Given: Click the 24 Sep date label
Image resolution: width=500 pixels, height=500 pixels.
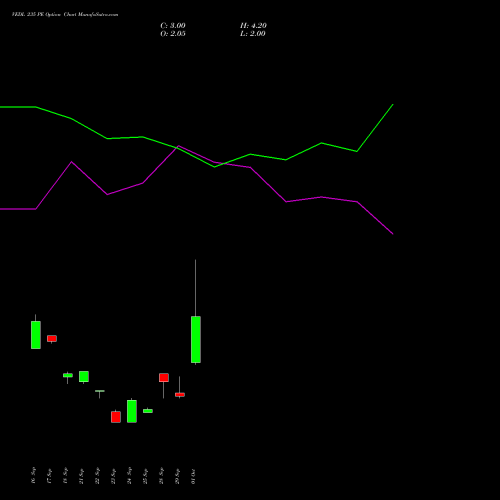Looking at the screenshot, I should click(x=129, y=476).
